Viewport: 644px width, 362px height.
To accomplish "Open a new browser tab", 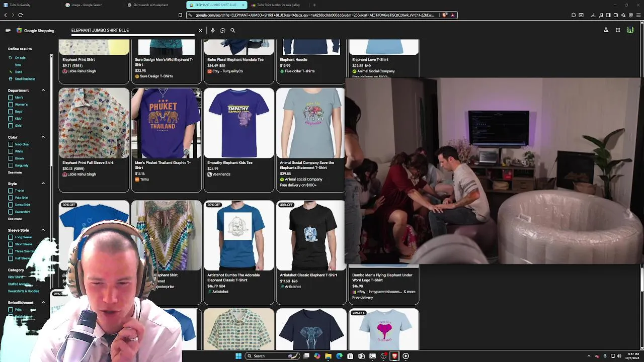I will [x=314, y=5].
